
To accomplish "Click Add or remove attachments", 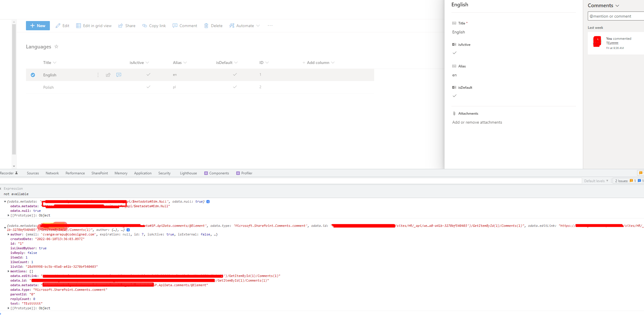I will (477, 122).
